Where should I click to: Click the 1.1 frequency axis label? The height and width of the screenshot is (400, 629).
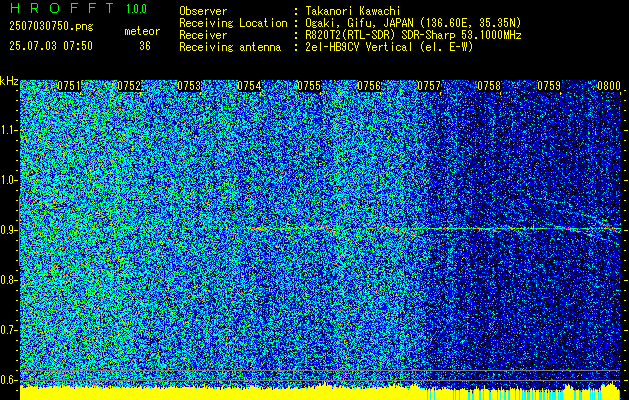click(x=9, y=130)
